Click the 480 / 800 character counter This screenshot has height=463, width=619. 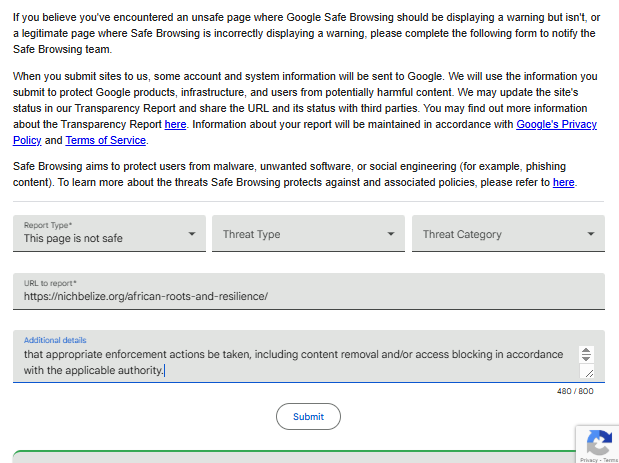pyautogui.click(x=575, y=391)
